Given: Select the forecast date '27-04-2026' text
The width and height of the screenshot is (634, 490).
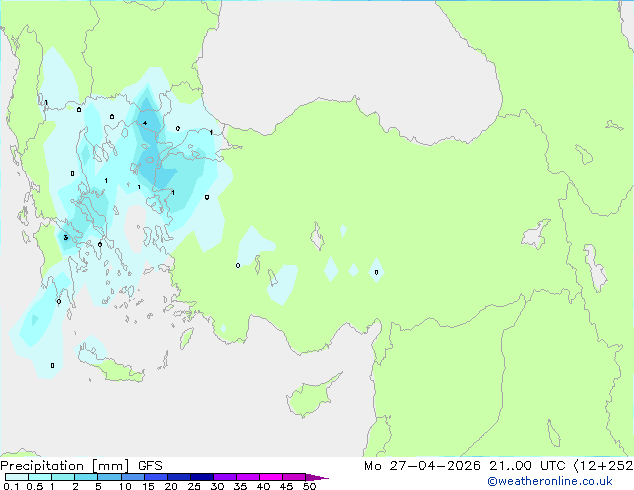Looking at the screenshot, I should pos(435,466).
